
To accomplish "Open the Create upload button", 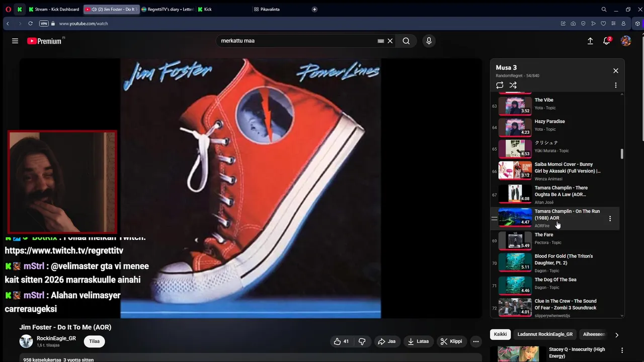I will point(590,41).
